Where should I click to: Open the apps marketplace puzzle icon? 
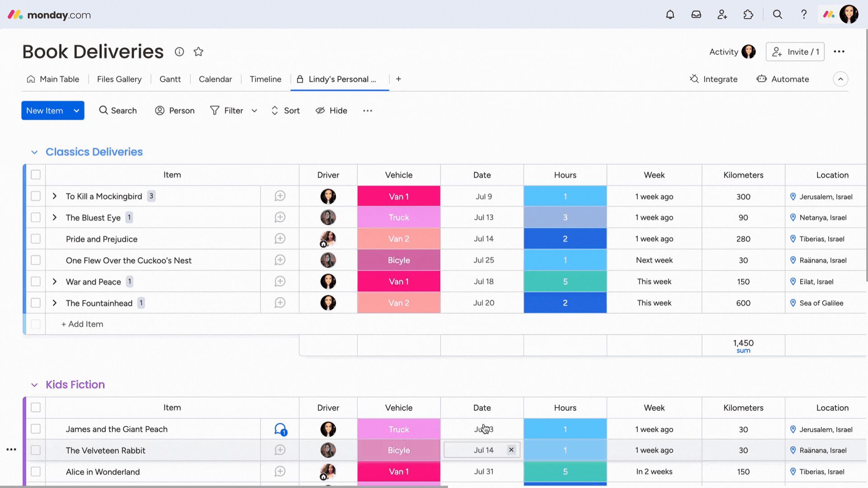[x=749, y=14]
